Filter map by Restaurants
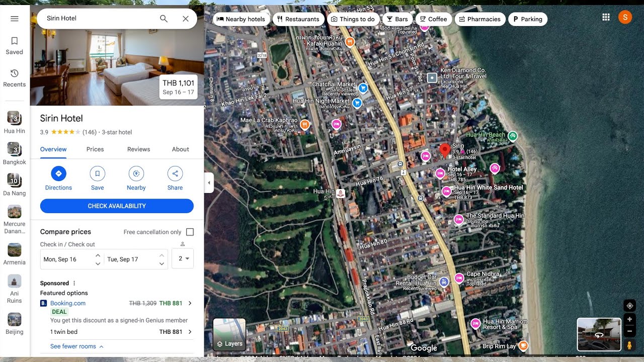 [299, 19]
